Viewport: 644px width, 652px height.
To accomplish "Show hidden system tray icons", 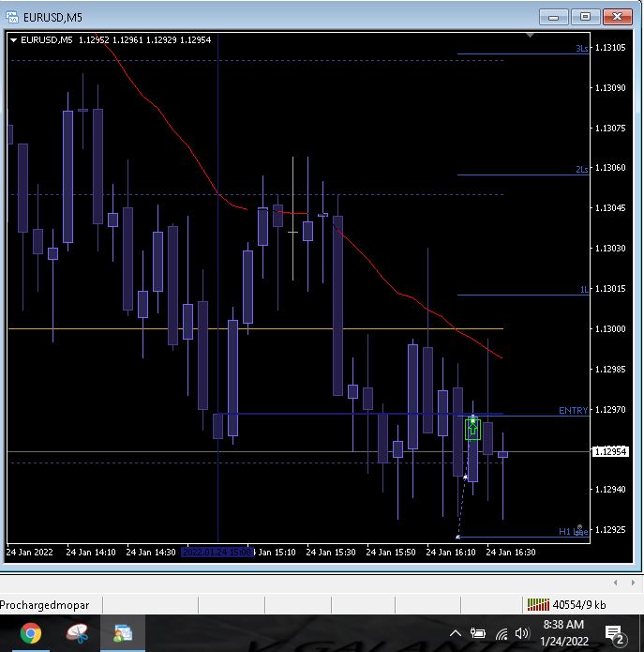I will click(456, 633).
